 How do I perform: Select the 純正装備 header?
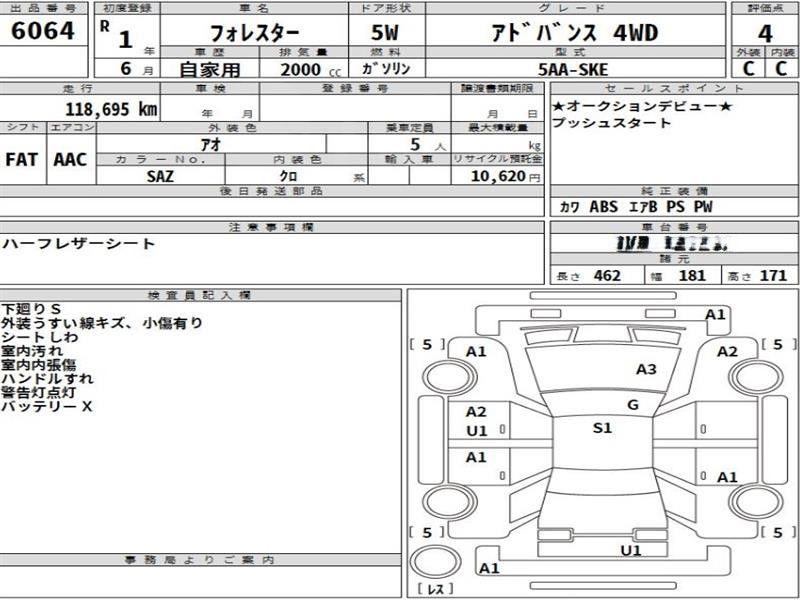674,191
